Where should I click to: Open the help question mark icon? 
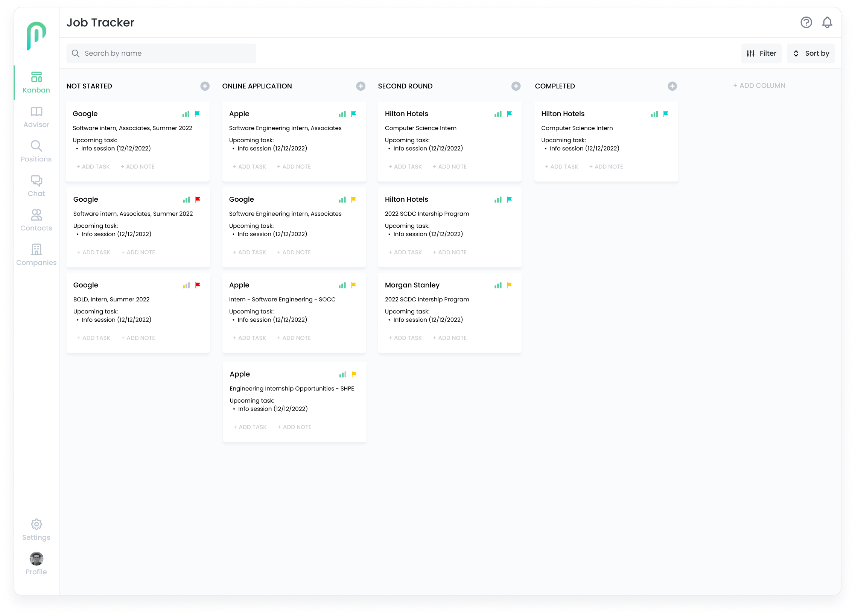click(x=806, y=22)
